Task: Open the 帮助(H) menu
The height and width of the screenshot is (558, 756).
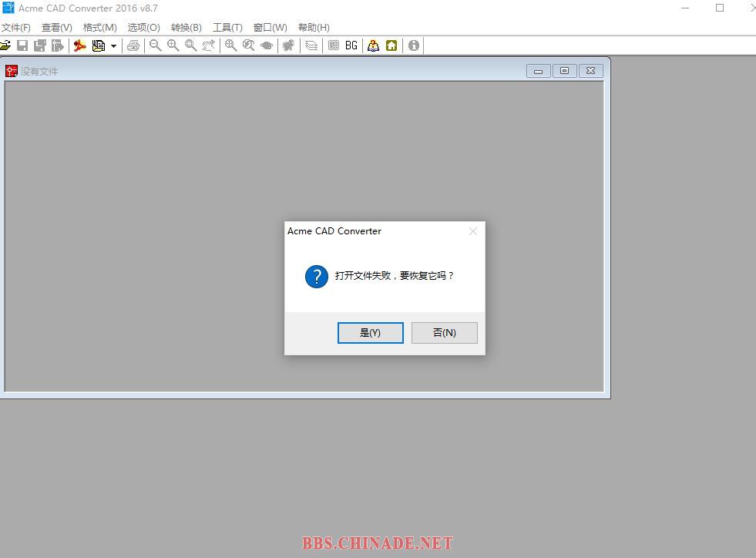Action: 314,28
